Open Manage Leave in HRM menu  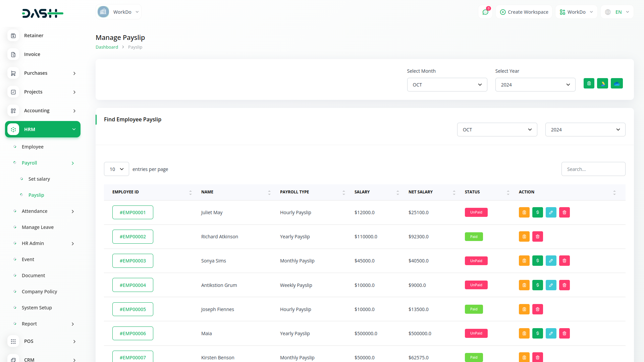38,227
